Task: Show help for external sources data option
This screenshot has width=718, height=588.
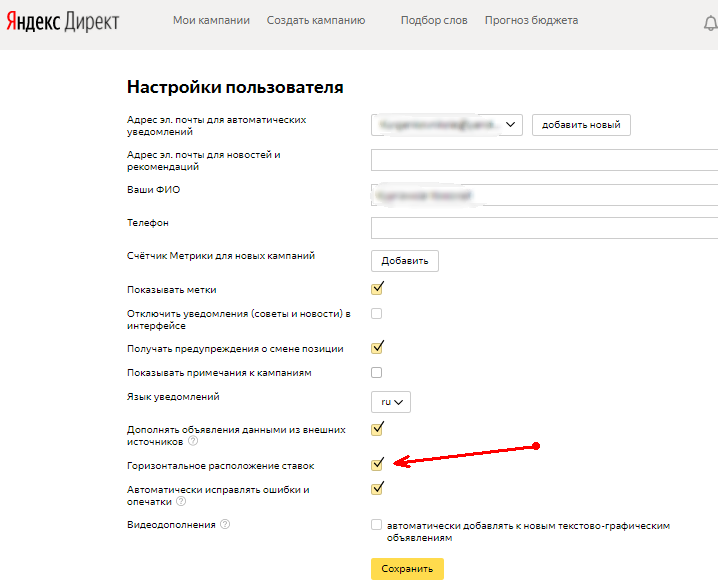Action: pos(193,441)
